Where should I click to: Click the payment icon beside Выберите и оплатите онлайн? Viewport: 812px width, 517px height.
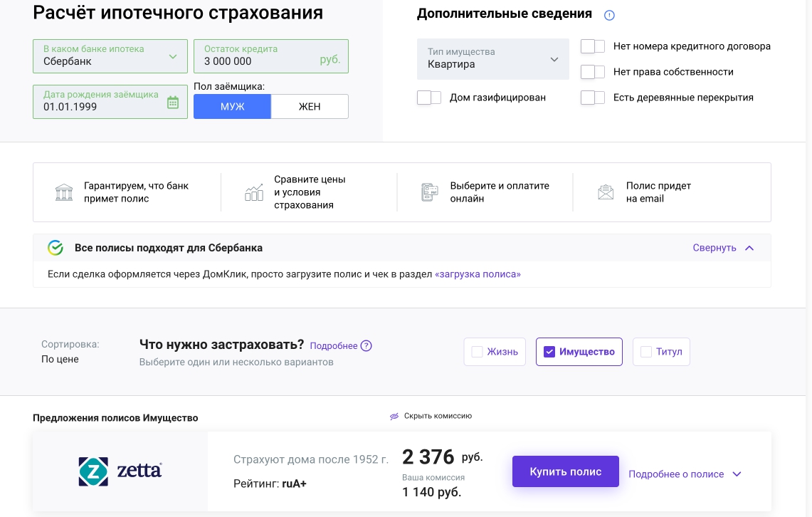tap(430, 192)
